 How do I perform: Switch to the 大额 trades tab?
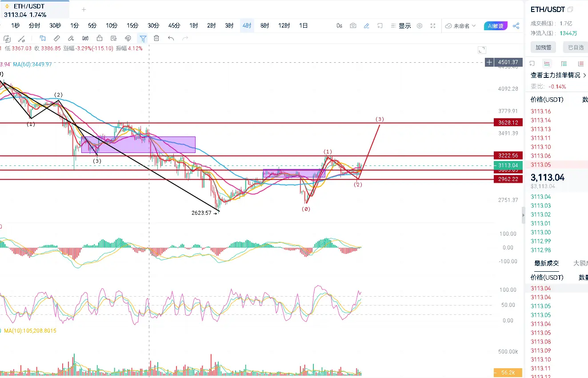click(580, 263)
